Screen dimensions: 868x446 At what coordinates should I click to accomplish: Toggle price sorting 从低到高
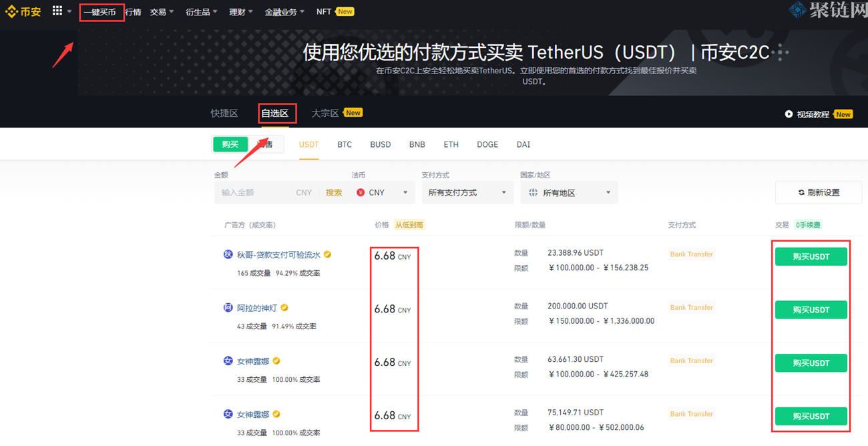pos(409,225)
